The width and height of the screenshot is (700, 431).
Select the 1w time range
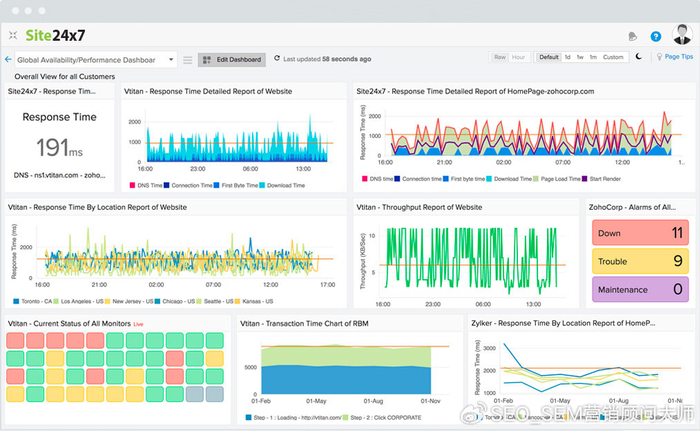pos(580,57)
